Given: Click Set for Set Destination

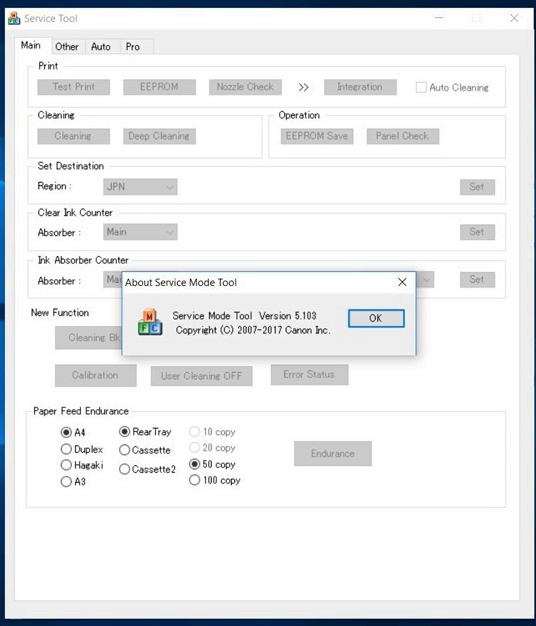Looking at the screenshot, I should tap(477, 187).
